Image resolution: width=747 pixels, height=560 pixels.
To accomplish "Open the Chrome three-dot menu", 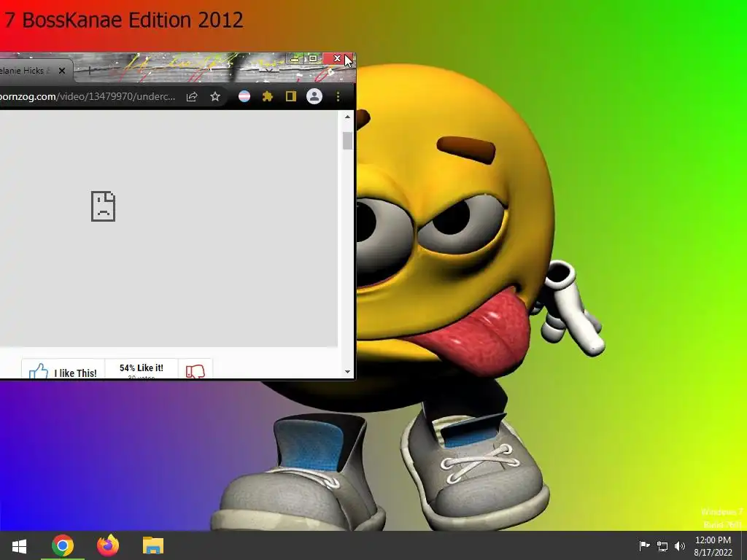I will pos(338,97).
